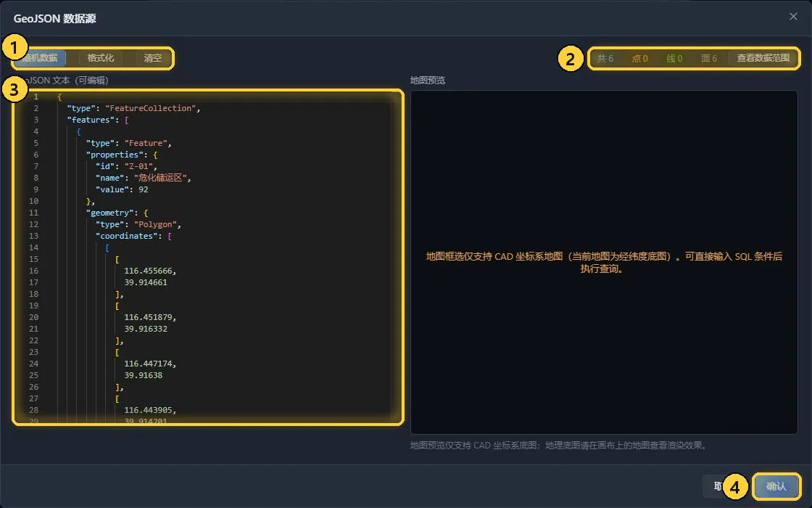Select the 线 0 line count
Image resolution: width=812 pixels, height=508 pixels.
click(674, 59)
